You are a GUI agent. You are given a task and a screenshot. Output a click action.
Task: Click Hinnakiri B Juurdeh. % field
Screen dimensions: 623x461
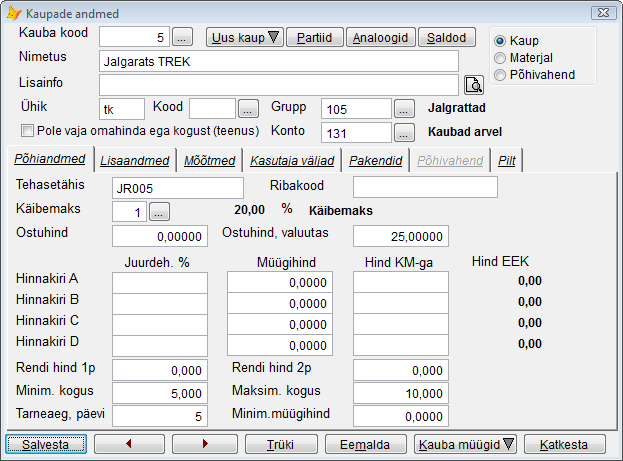160,304
